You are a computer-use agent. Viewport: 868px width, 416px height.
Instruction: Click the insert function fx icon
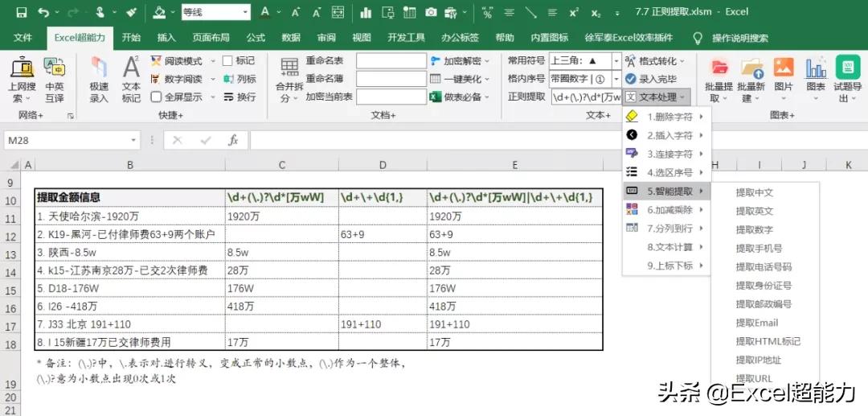[x=233, y=140]
